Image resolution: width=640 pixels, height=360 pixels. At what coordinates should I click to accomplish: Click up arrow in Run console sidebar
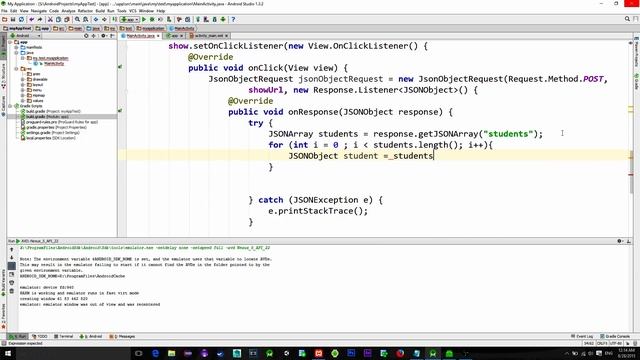coord(11,249)
